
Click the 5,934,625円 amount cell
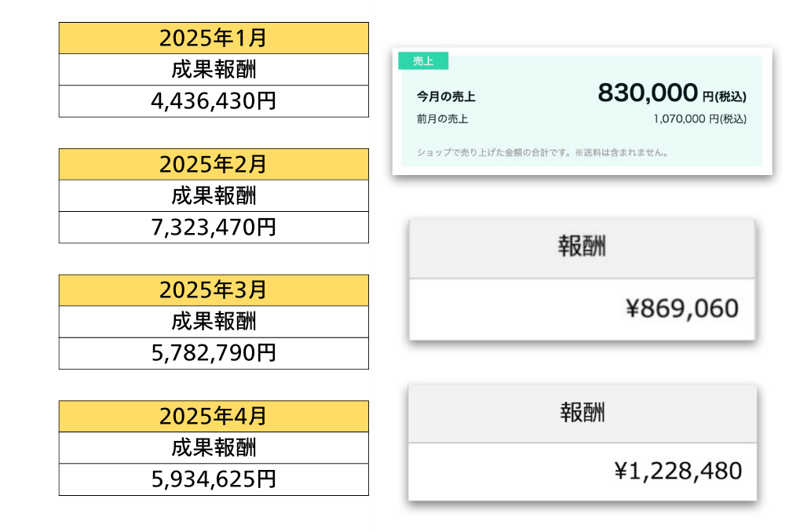pyautogui.click(x=214, y=479)
